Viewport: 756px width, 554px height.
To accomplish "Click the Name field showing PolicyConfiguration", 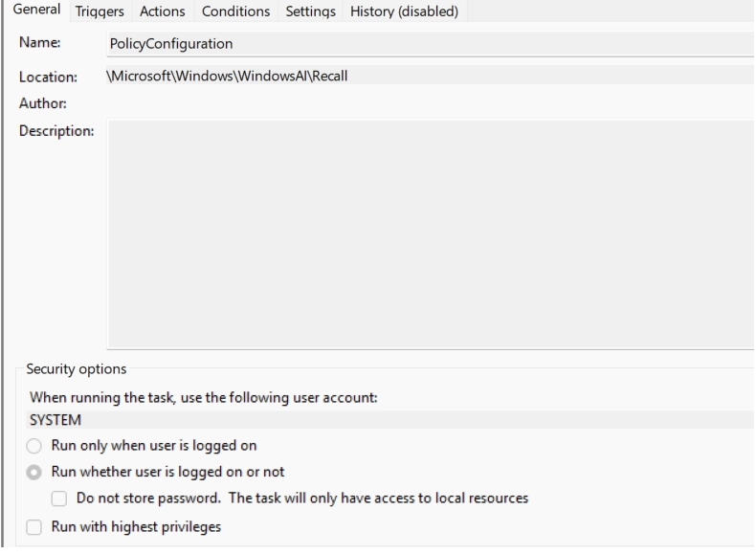I will (429, 44).
